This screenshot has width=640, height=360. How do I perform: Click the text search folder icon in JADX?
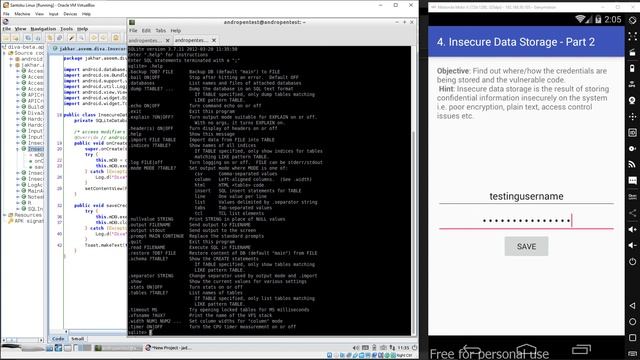pos(50,38)
